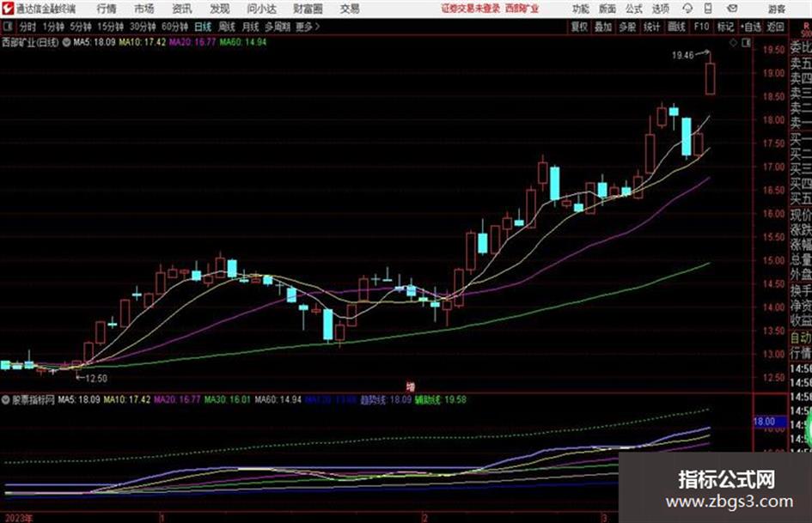The height and width of the screenshot is (523, 812).
Task: Click the F10 company info button
Action: 701,27
